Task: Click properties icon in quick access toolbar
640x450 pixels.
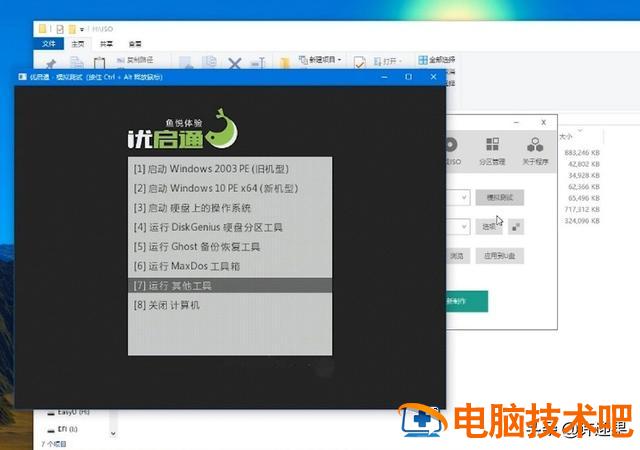Action: 60,29
